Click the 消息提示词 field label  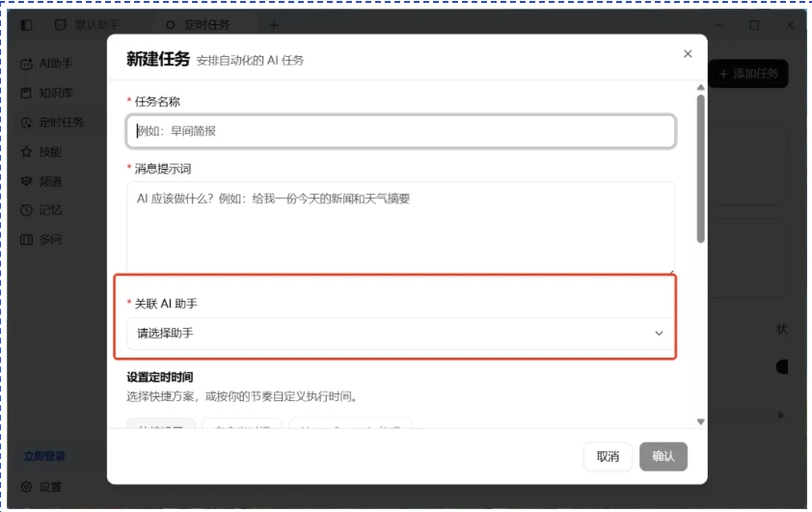(x=163, y=169)
